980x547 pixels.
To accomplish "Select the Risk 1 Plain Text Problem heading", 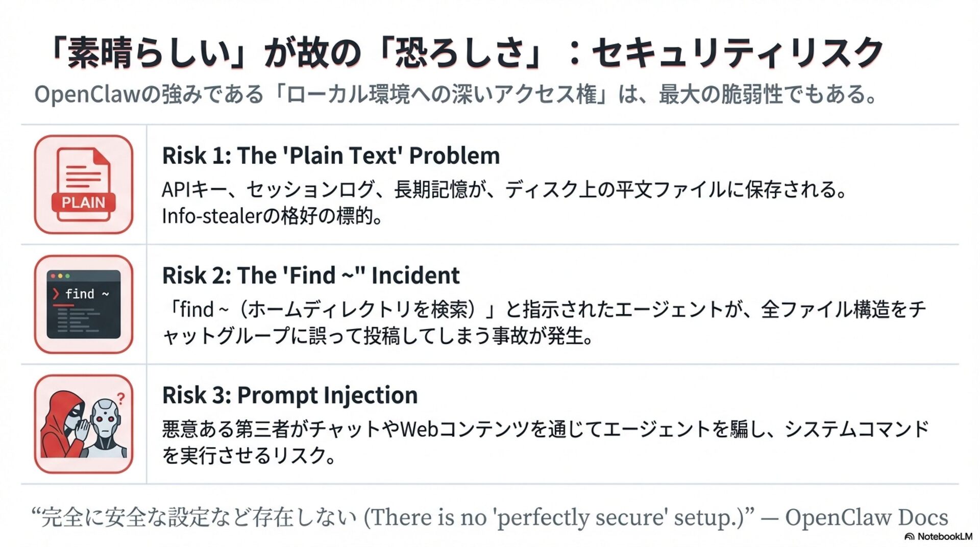I will coord(331,156).
